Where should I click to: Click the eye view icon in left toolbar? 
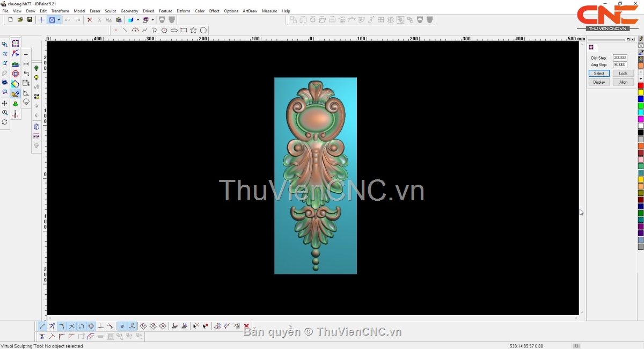coord(5,83)
